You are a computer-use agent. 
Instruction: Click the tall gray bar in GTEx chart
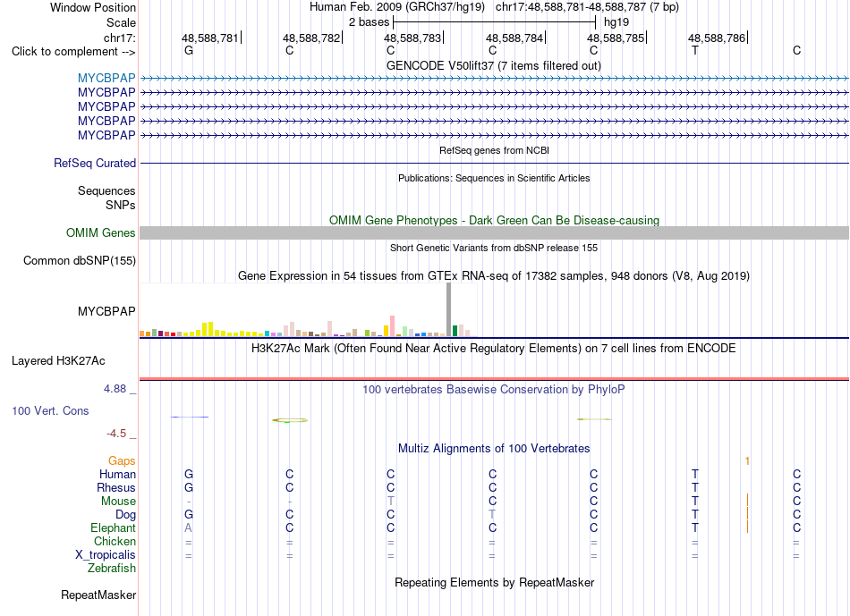449,310
